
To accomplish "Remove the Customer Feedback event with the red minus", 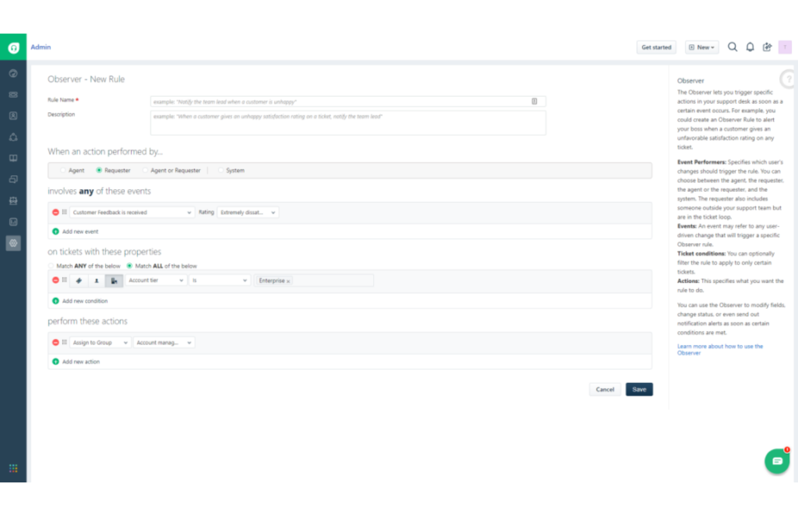I will (x=56, y=212).
